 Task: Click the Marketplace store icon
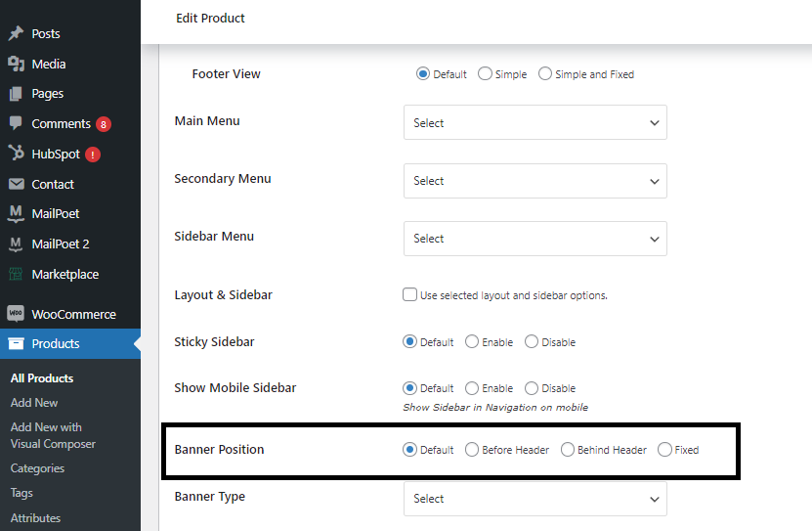coord(16,274)
